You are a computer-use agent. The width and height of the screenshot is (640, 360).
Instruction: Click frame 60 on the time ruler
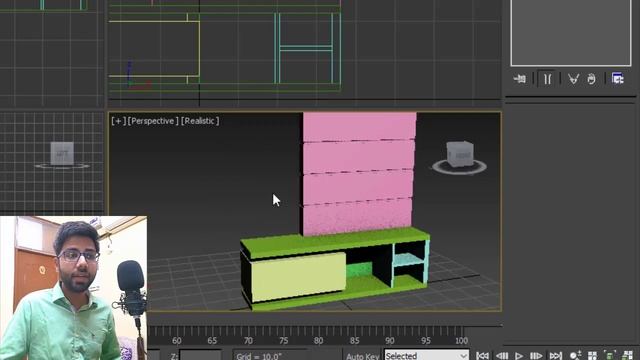(177, 340)
